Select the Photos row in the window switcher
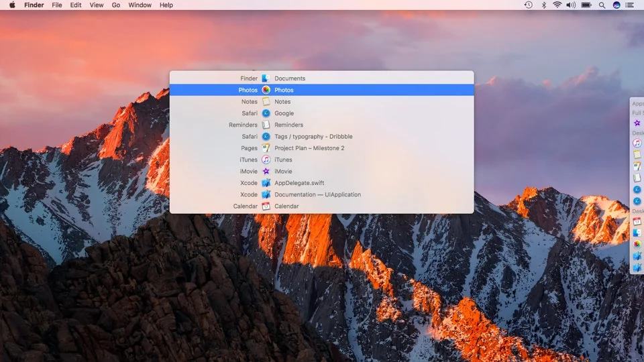Viewport: 644px width, 362px height. point(321,90)
